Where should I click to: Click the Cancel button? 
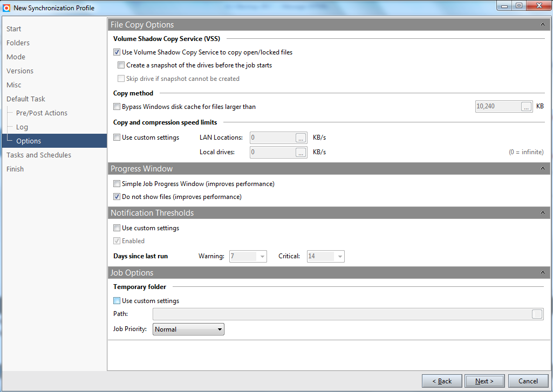point(528,381)
